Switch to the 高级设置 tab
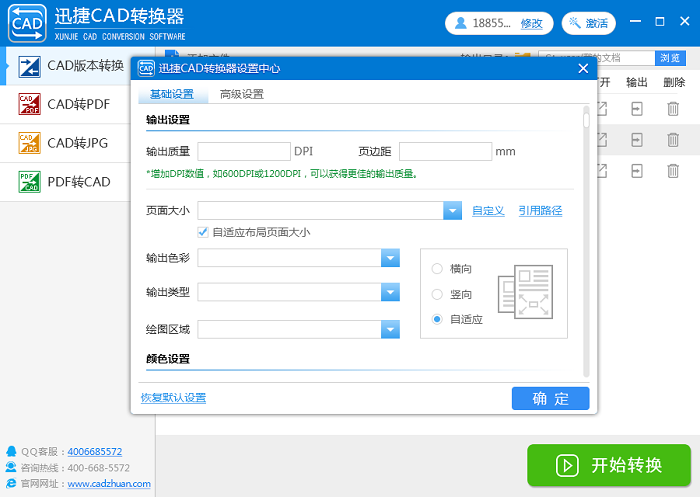 coord(242,94)
